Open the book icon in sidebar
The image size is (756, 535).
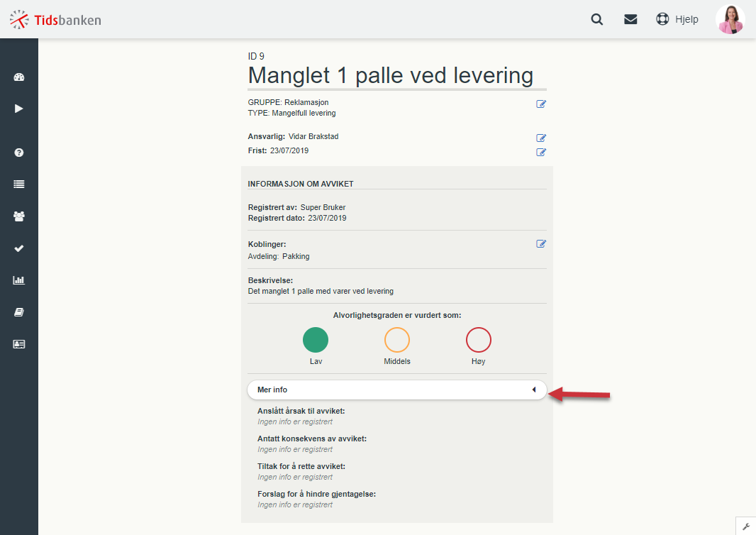19,312
